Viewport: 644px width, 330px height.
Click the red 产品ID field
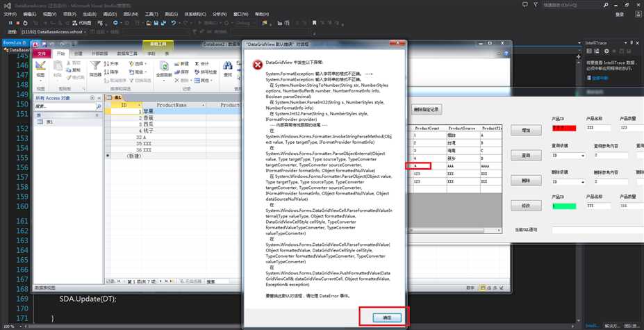564,129
